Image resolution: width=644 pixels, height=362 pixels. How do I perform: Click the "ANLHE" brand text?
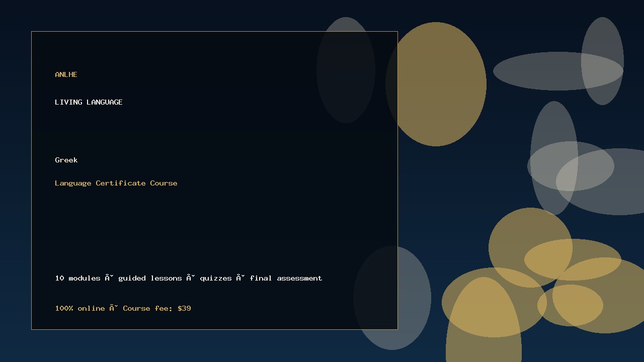[66, 74]
